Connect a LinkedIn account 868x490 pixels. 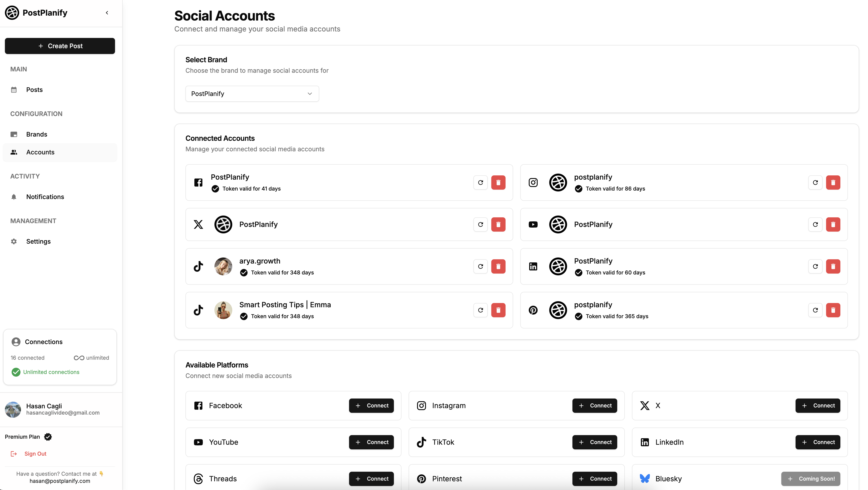818,442
